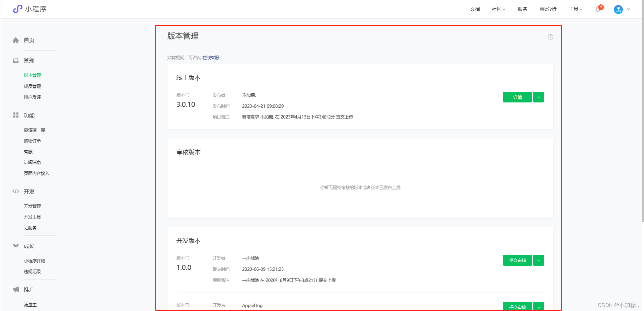644x311 pixels.
Task: Open 成员管理 in the sidebar
Action: [x=32, y=86]
